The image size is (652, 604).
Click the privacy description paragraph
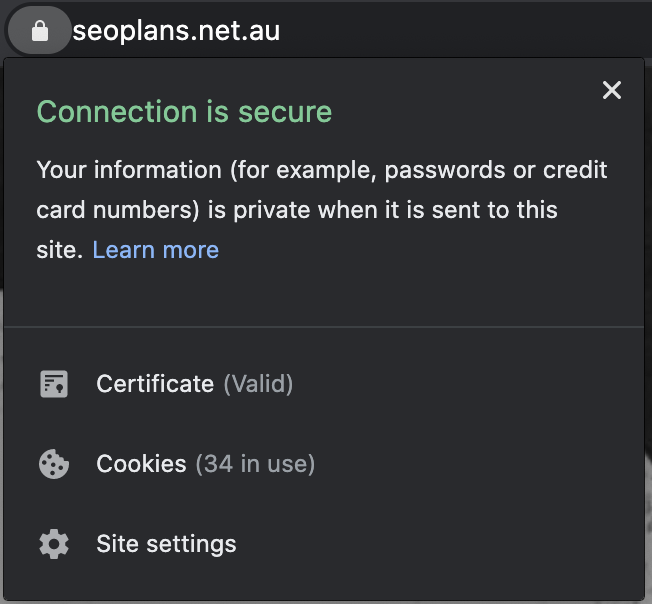(x=322, y=210)
